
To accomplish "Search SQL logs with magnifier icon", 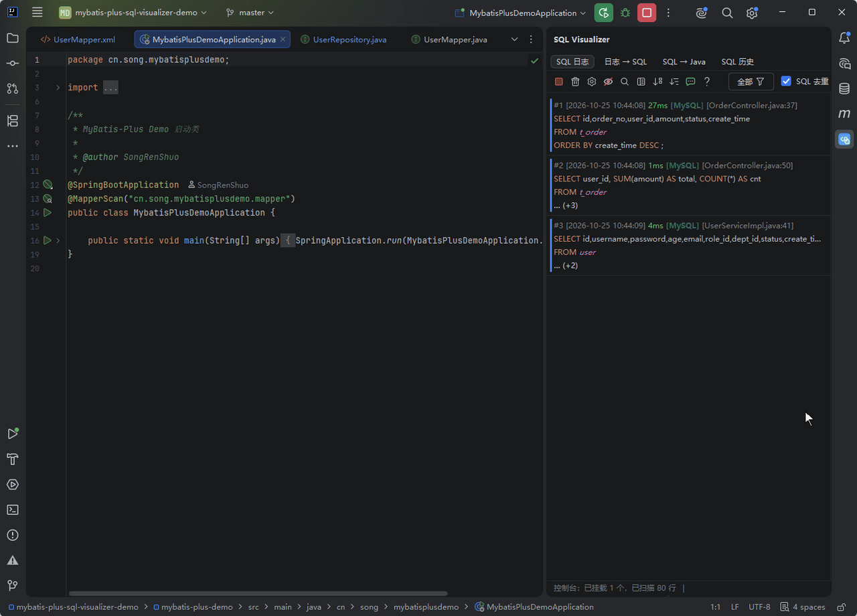I will (x=625, y=82).
